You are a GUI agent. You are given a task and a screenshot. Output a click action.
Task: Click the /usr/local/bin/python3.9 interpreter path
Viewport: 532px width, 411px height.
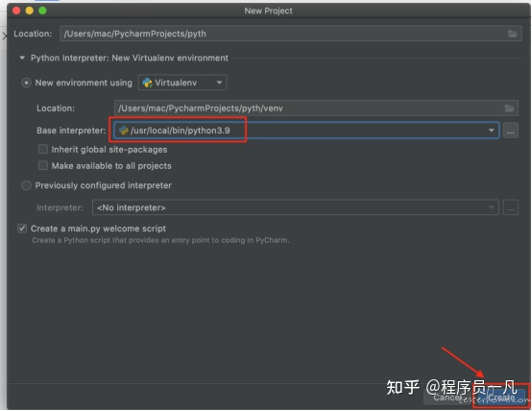(x=181, y=131)
